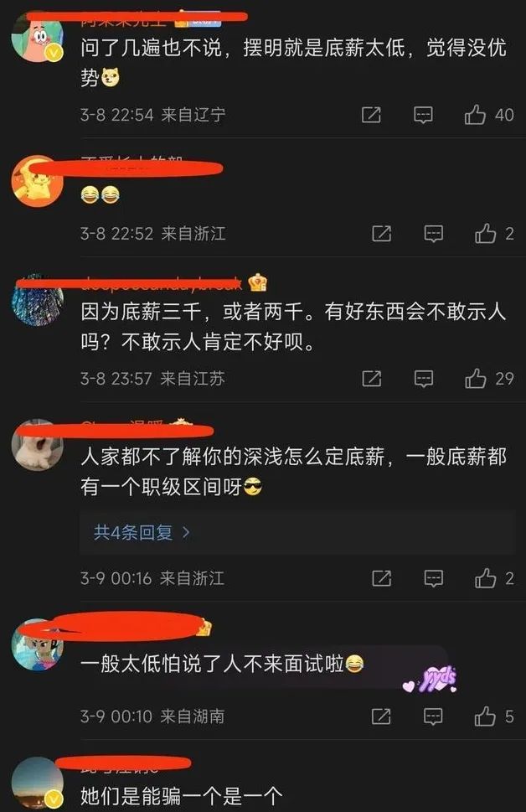Reply to the 3-9 00:16 Zhejiang comment
The width and height of the screenshot is (526, 812).
click(x=433, y=578)
